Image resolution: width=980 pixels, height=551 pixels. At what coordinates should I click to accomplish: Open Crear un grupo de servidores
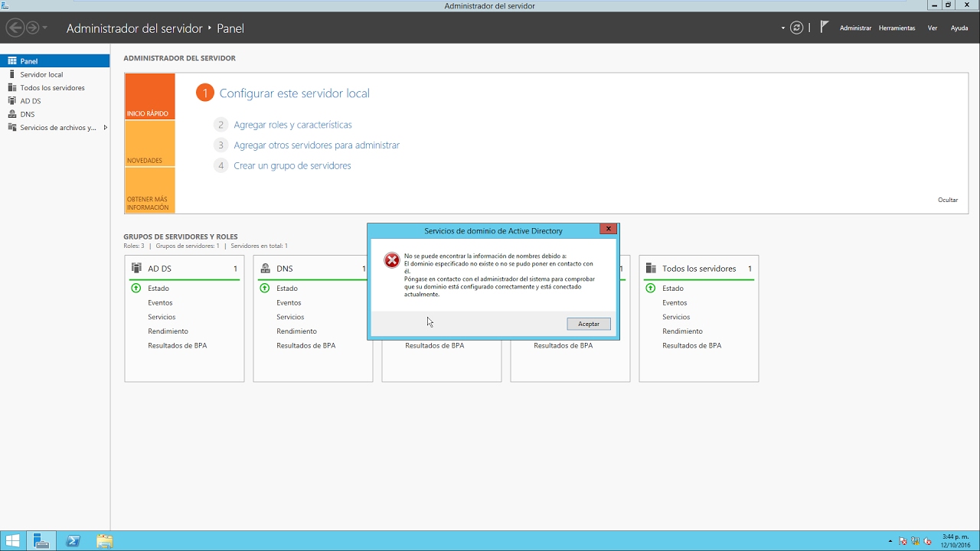292,165
